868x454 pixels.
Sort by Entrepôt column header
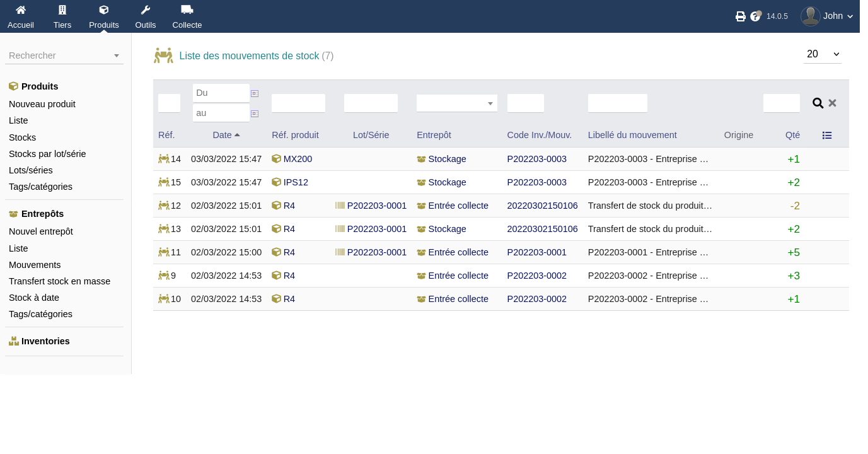434,135
